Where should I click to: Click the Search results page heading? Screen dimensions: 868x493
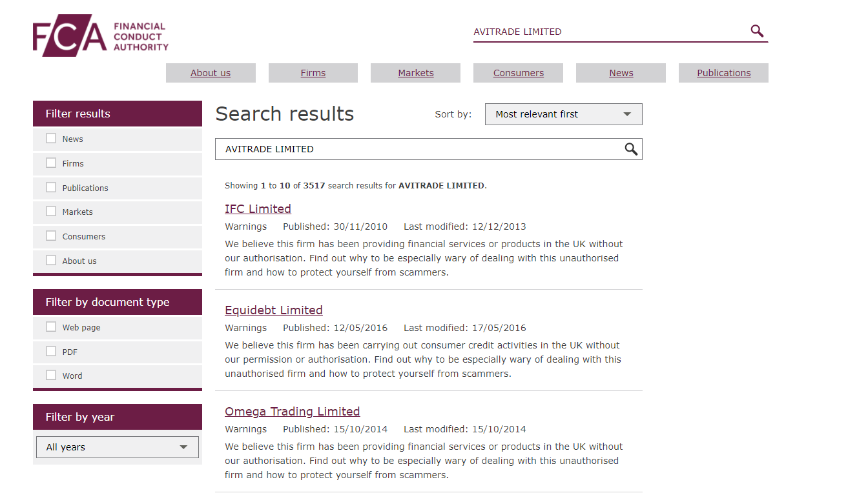285,114
